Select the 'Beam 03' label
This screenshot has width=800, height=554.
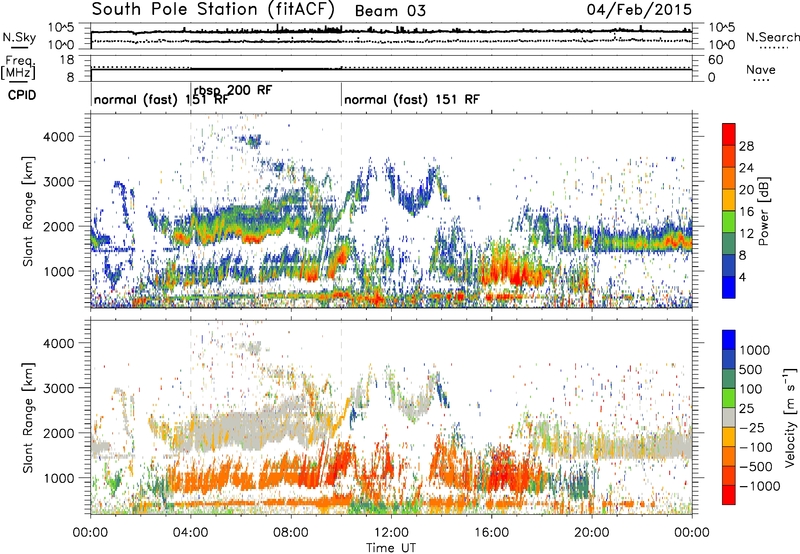[390, 11]
